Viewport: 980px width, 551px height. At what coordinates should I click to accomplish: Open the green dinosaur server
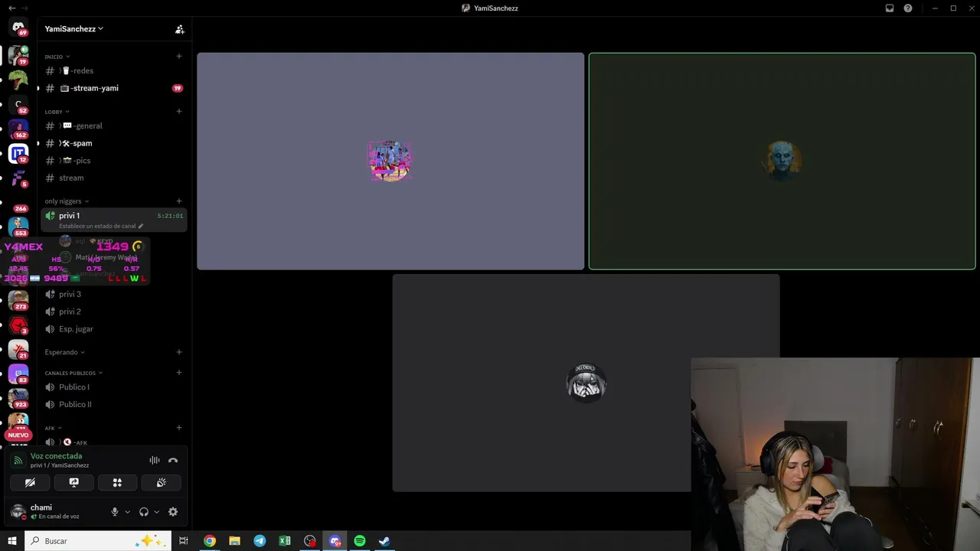pyautogui.click(x=18, y=80)
